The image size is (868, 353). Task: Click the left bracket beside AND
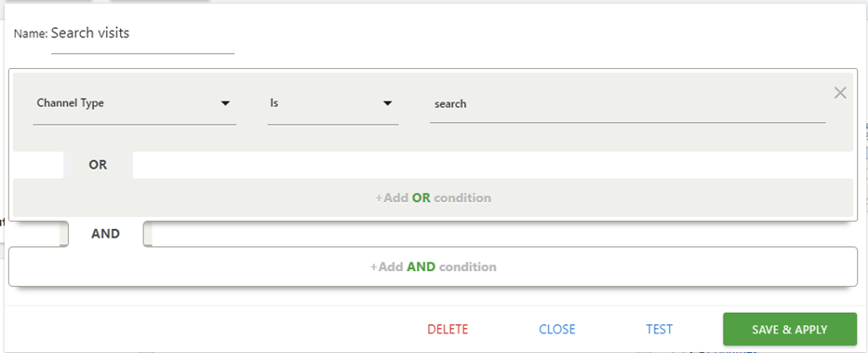[64, 234]
